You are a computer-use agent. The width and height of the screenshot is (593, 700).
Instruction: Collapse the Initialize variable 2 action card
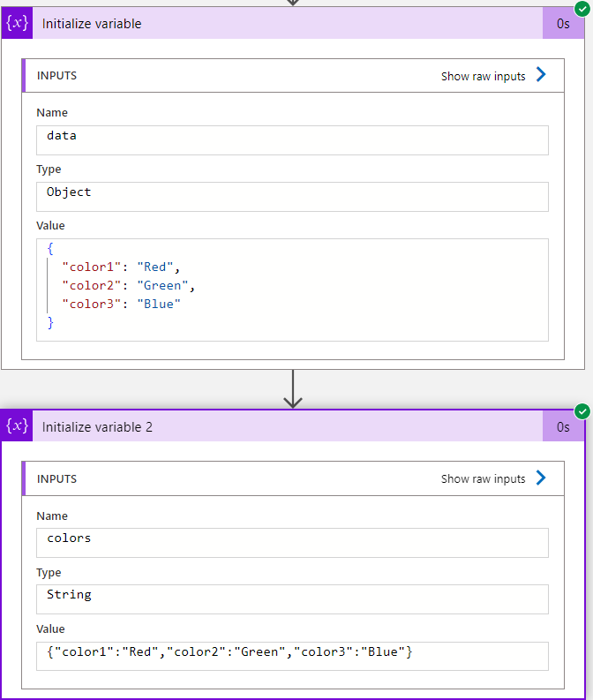pos(265,427)
